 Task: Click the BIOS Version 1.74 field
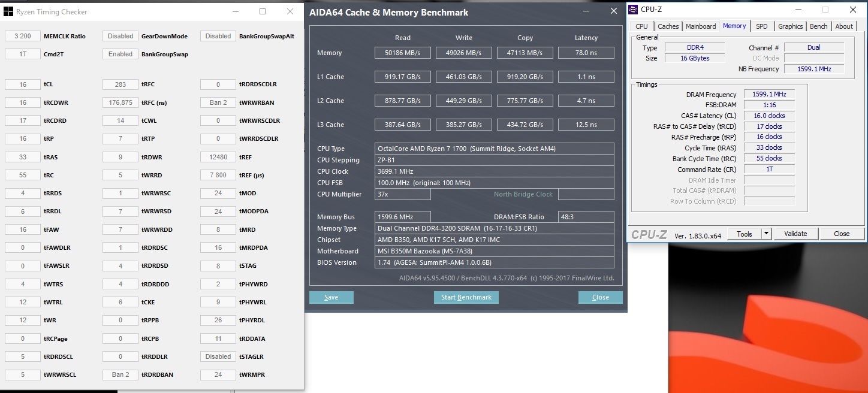[495, 262]
